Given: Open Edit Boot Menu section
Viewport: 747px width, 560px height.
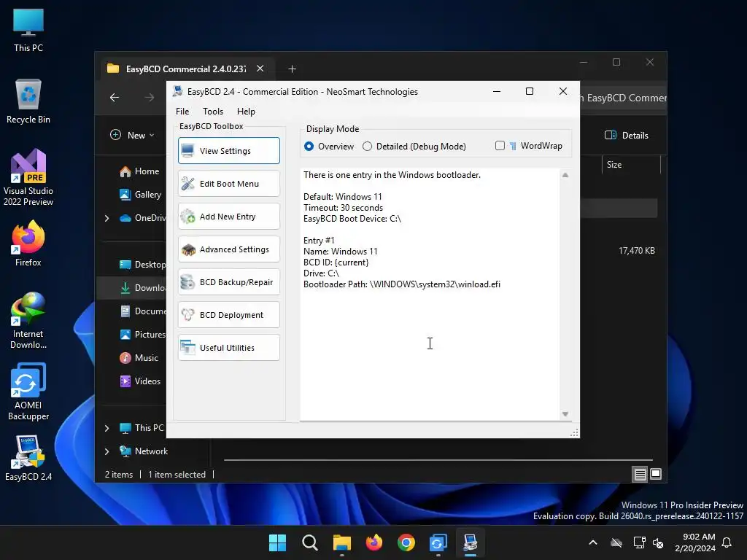Looking at the screenshot, I should tap(228, 183).
